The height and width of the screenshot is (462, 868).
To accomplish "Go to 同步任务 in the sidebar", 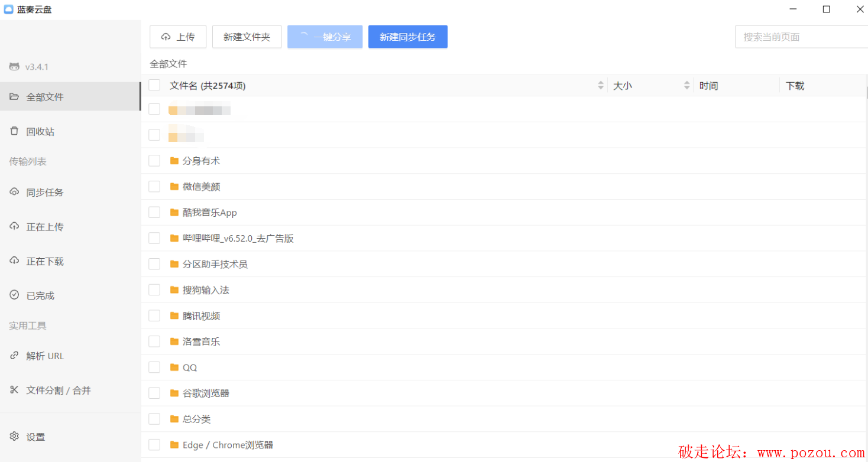I will (70, 192).
